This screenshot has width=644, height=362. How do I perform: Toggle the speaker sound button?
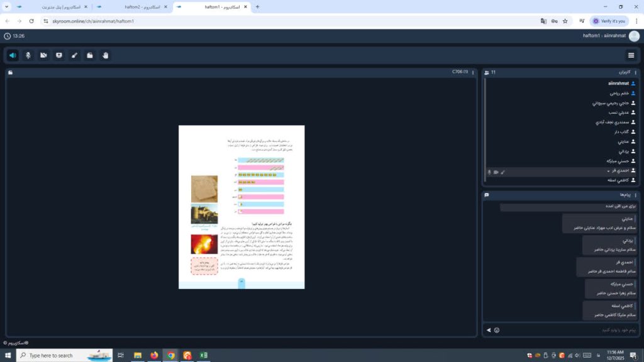[x=13, y=55]
